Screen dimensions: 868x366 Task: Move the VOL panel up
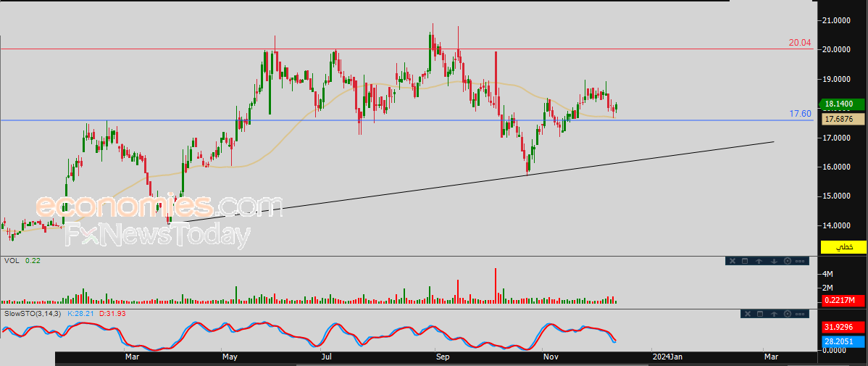(x=759, y=261)
